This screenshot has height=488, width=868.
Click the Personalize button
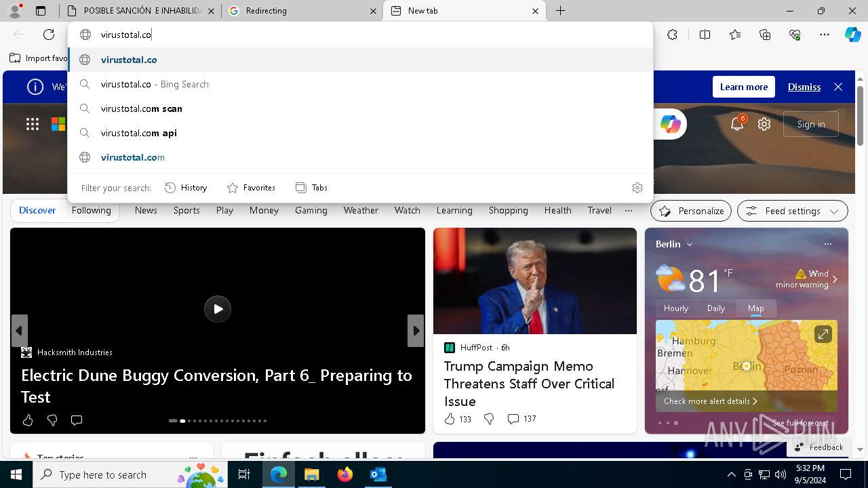click(691, 211)
